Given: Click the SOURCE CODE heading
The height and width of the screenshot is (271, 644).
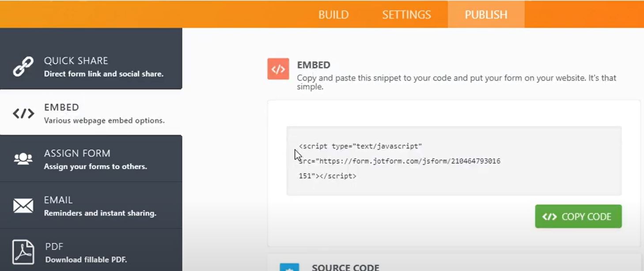Looking at the screenshot, I should 346,267.
